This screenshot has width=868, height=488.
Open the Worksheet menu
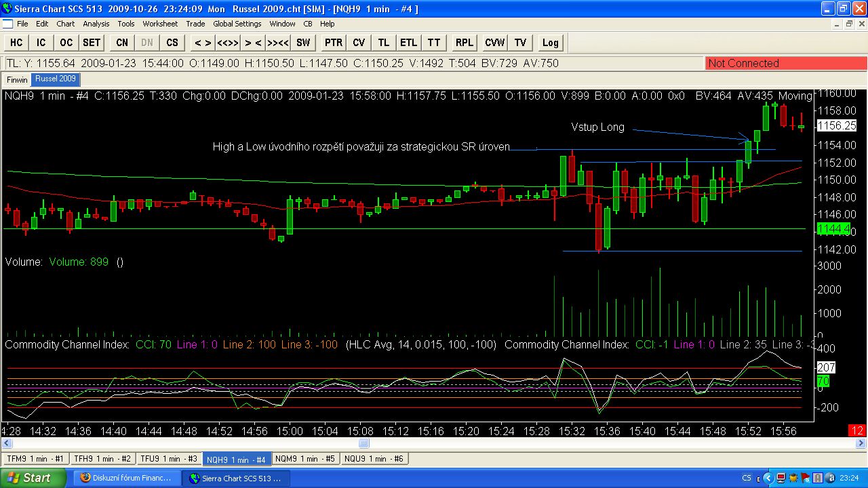tap(160, 24)
